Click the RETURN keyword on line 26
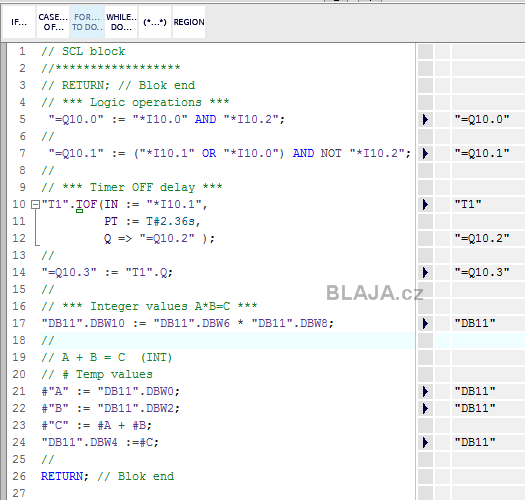Image resolution: width=525 pixels, height=500 pixels. coord(62,477)
